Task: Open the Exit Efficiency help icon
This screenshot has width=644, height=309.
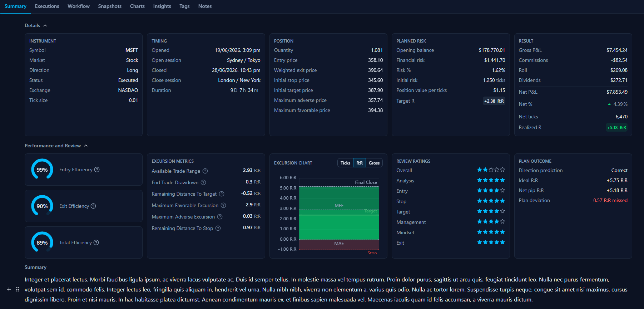Action: click(93, 206)
